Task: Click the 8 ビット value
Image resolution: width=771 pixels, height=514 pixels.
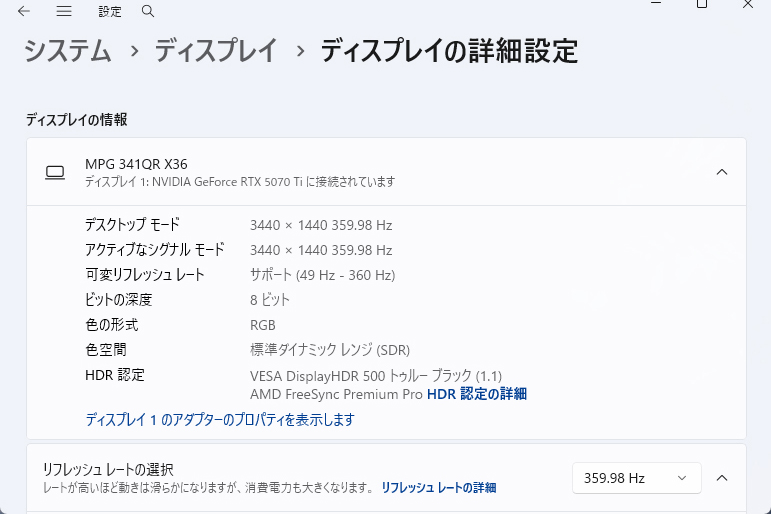Action: point(269,300)
